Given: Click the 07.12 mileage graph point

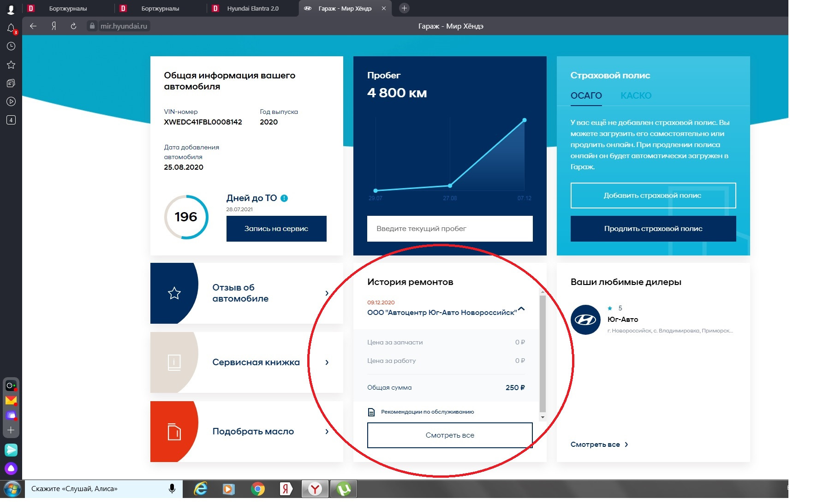Looking at the screenshot, I should [524, 120].
